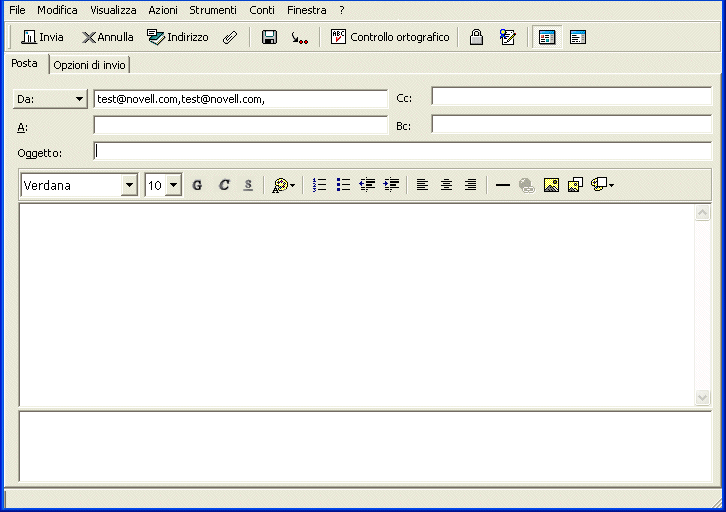
Task: Set background image icon
Action: (575, 185)
